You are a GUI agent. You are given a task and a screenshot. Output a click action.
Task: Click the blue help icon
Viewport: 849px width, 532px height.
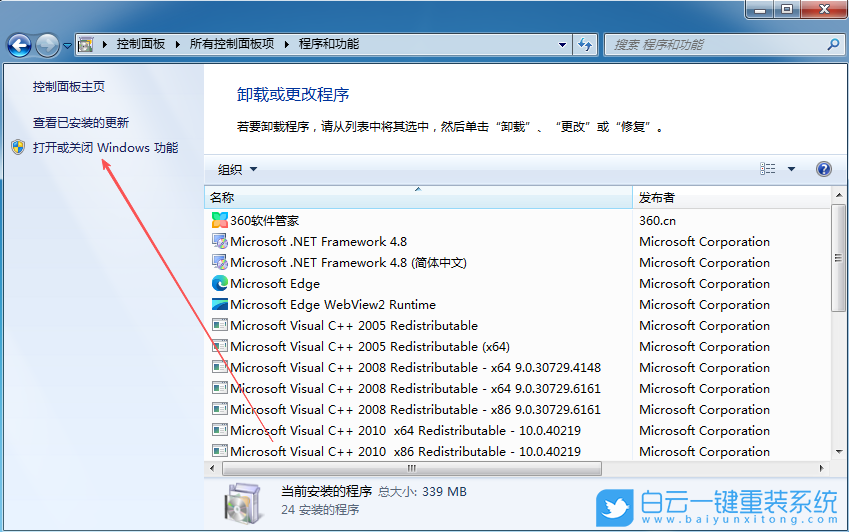point(824,169)
